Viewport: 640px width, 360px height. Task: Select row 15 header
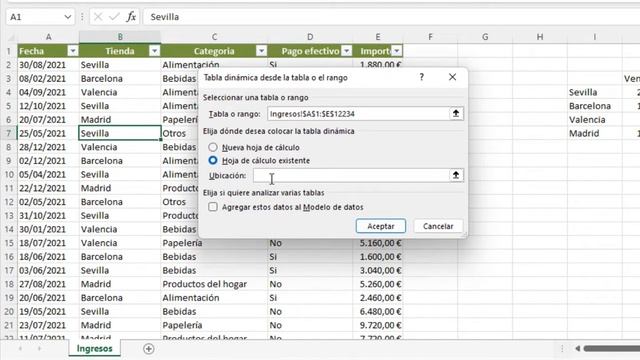coord(9,243)
